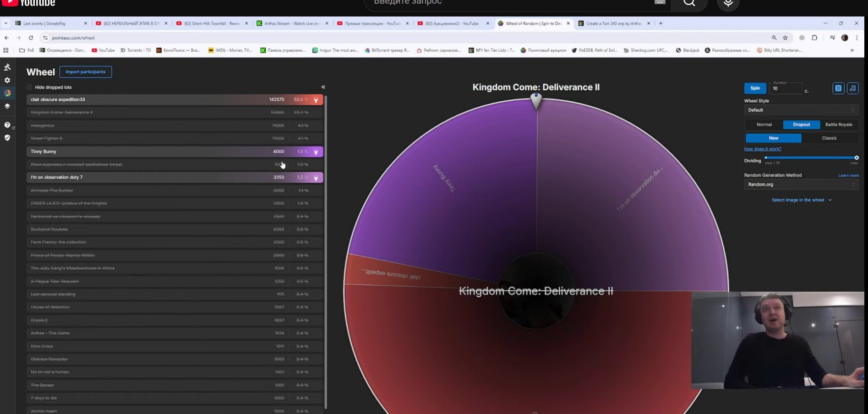Reload the page with the refresh icon
The height and width of the screenshot is (414, 868).
(31, 38)
